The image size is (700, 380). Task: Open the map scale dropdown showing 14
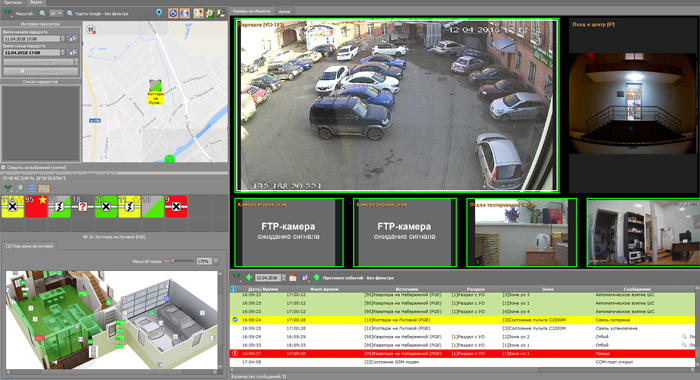point(56,13)
